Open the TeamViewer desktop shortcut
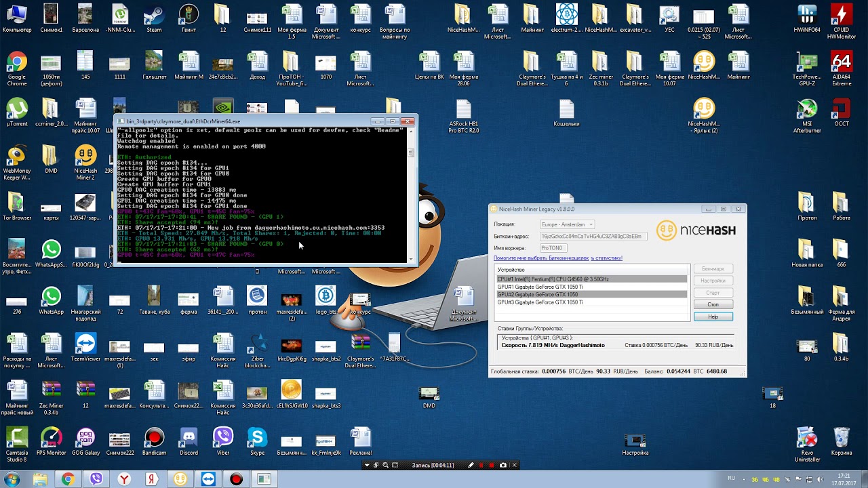This screenshot has width=868, height=488. [x=85, y=344]
